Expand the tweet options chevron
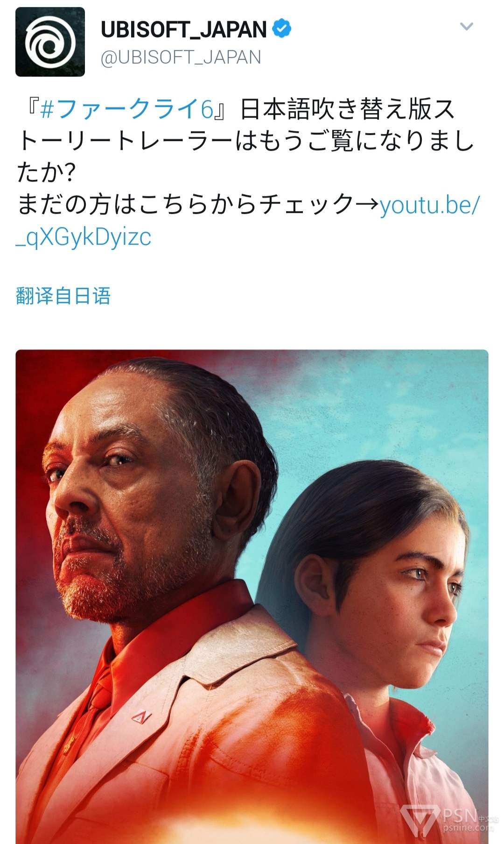Image resolution: width=504 pixels, height=844 pixels. 466,27
